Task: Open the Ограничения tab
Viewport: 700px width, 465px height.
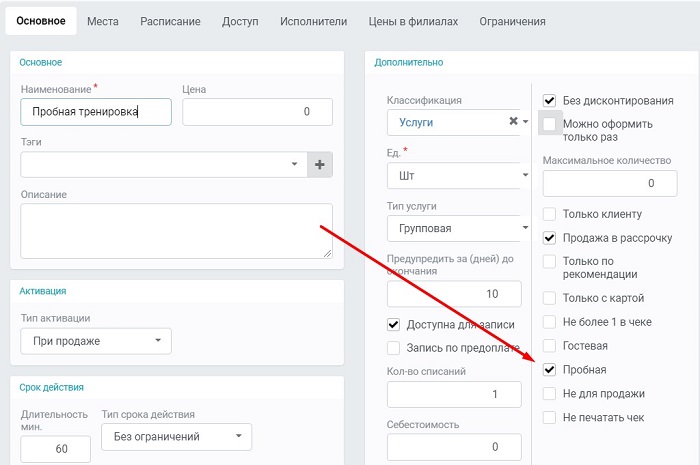Action: click(x=512, y=21)
